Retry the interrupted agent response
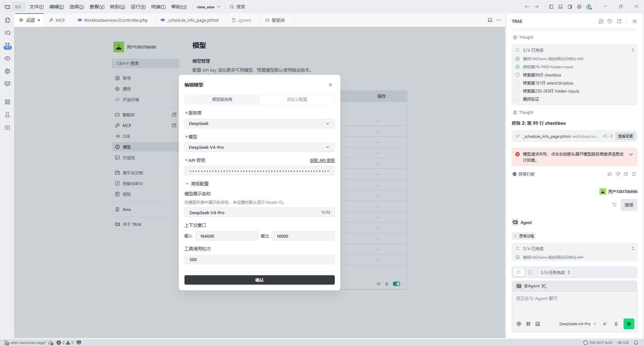The height and width of the screenshot is (346, 644). [x=634, y=174]
